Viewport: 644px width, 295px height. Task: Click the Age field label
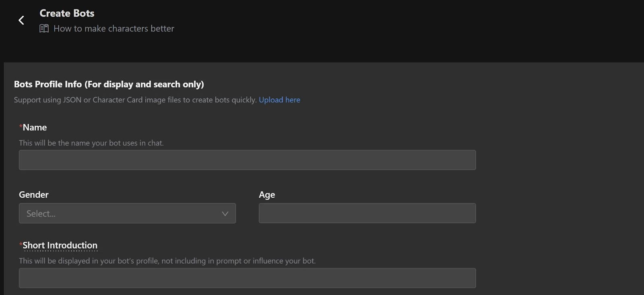pos(267,195)
